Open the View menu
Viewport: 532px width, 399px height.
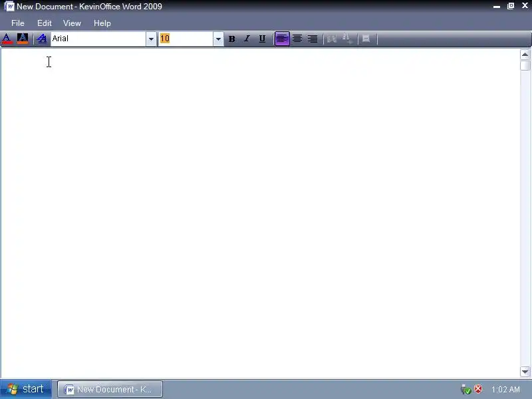coord(72,23)
